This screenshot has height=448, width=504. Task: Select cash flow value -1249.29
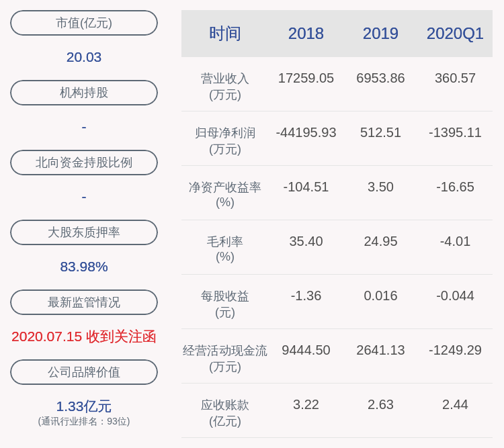pos(455,350)
